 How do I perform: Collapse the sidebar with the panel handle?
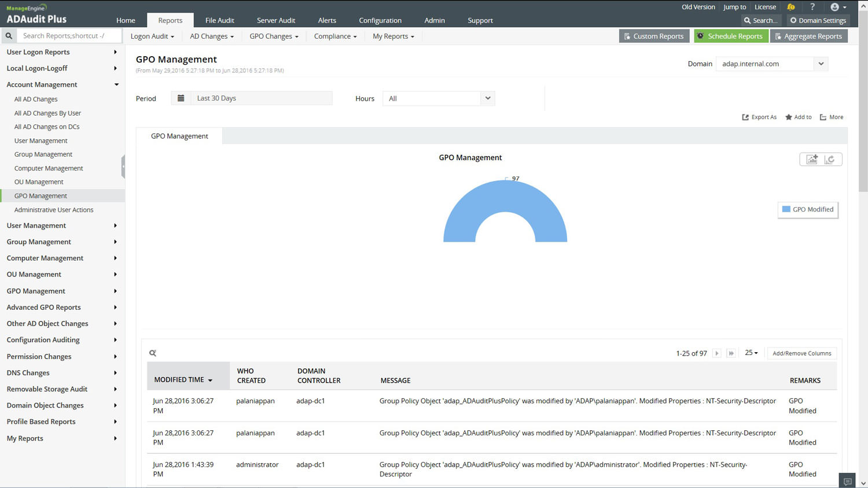pyautogui.click(x=123, y=167)
